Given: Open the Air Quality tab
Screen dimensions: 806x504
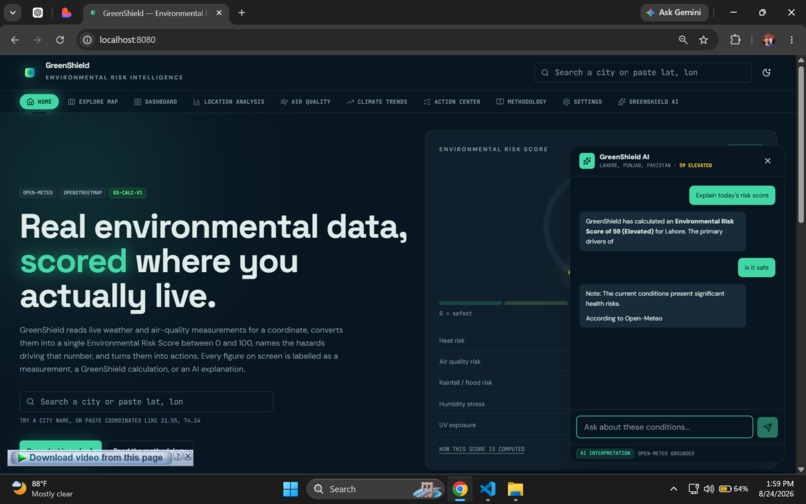Looking at the screenshot, I should pyautogui.click(x=305, y=102).
